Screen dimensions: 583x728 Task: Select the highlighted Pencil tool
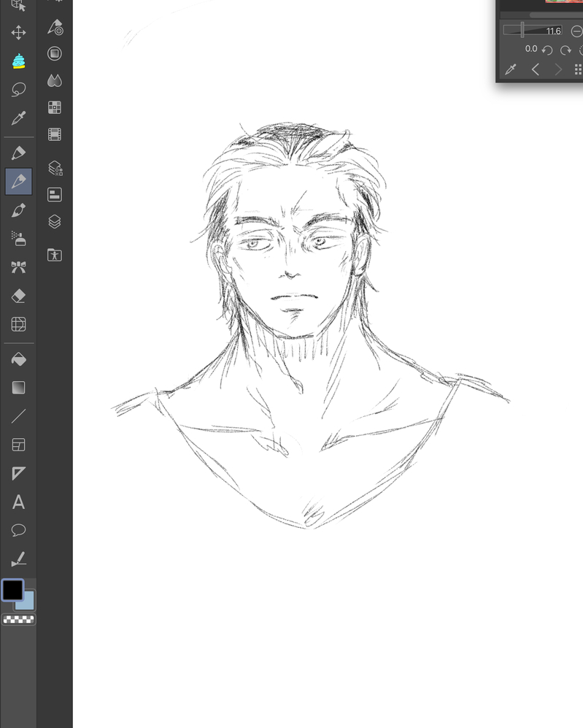click(x=18, y=181)
